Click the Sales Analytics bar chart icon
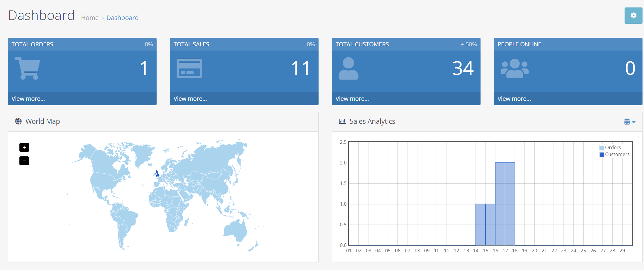Screen dimensions: 644x270 [x=342, y=121]
